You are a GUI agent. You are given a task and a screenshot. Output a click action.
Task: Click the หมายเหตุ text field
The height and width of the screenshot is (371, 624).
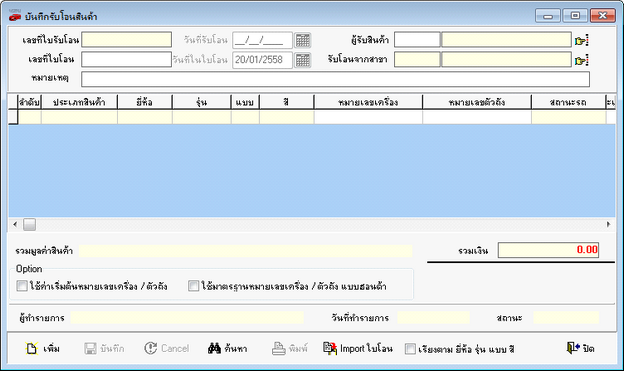(x=335, y=79)
